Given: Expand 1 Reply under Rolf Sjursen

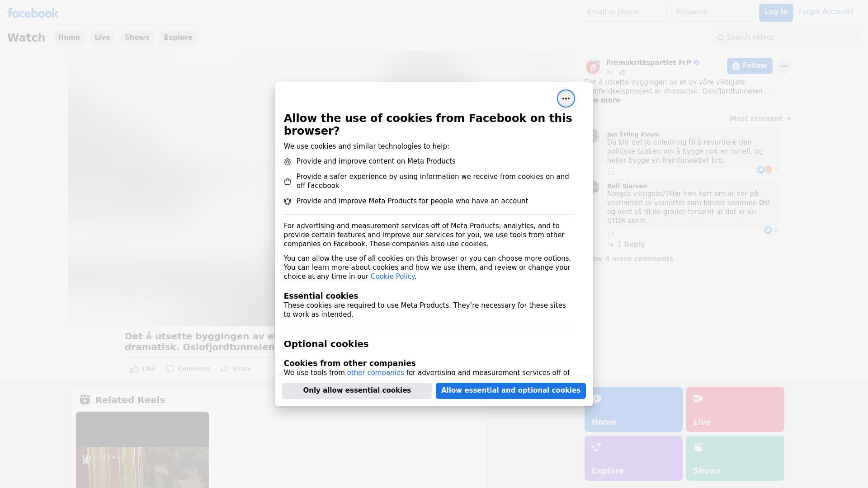Looking at the screenshot, I should coord(627,244).
